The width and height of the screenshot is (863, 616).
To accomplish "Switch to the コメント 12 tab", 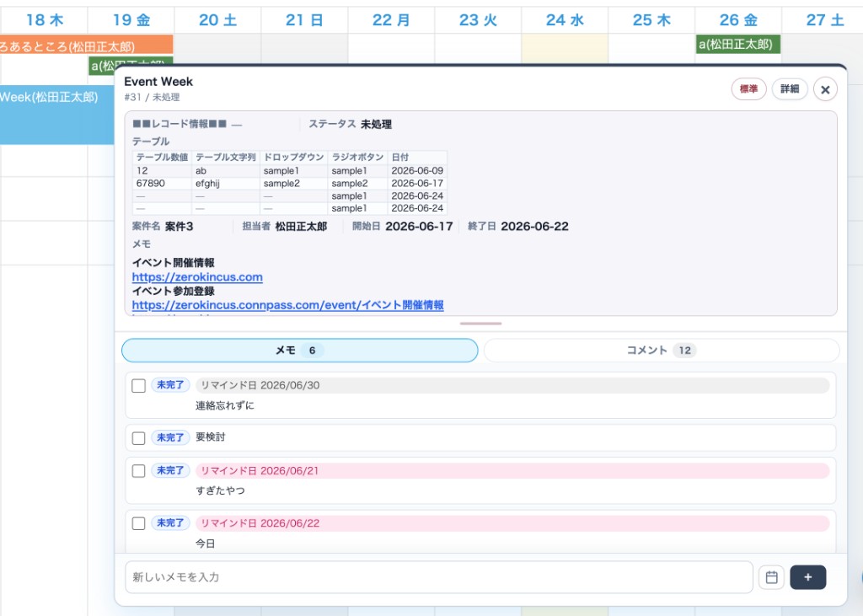I will coord(662,350).
